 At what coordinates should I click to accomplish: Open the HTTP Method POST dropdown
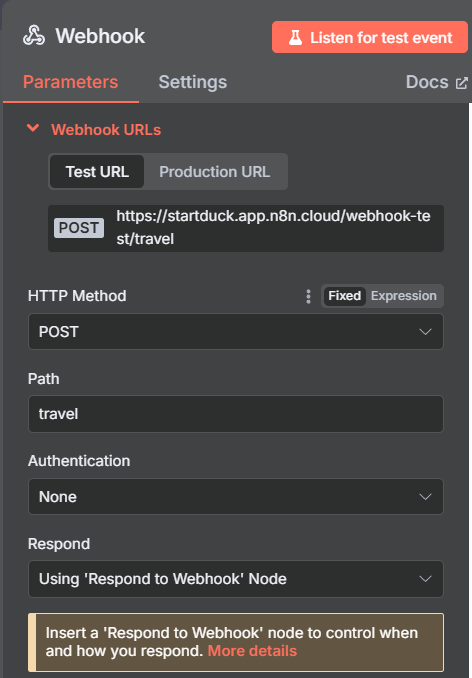point(236,332)
